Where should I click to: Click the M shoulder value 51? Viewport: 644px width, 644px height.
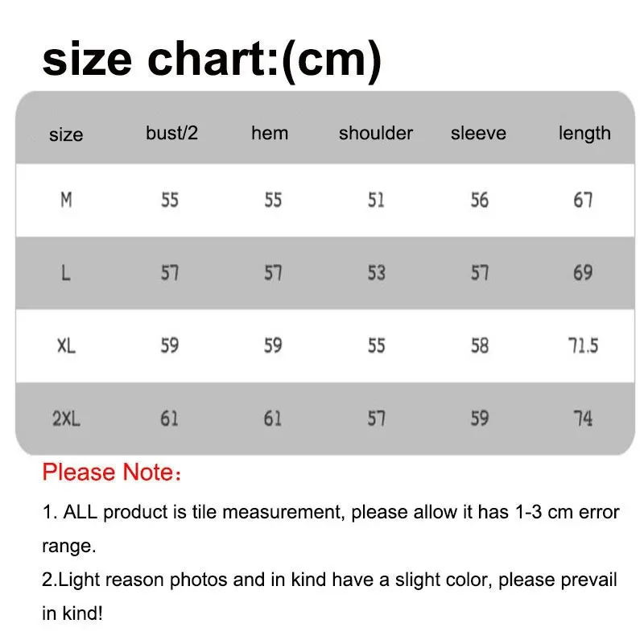click(x=376, y=200)
